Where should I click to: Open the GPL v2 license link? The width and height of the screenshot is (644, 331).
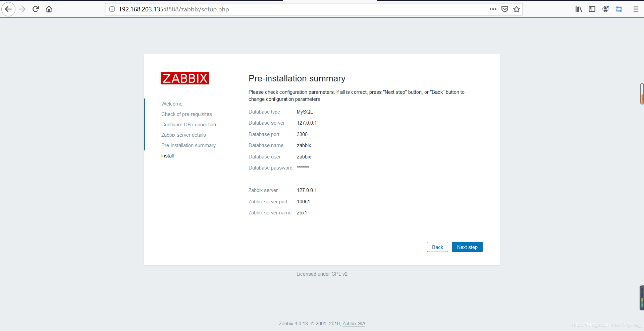point(339,274)
